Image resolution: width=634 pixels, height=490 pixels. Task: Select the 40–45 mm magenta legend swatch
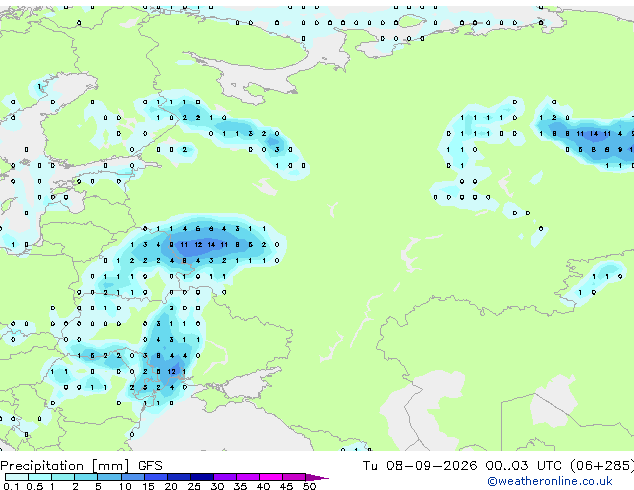tap(271, 477)
